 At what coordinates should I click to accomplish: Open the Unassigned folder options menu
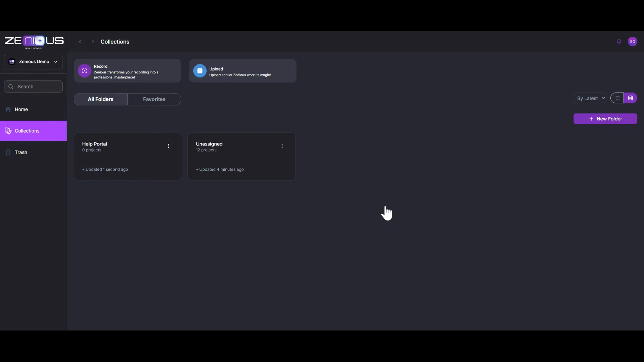282,146
